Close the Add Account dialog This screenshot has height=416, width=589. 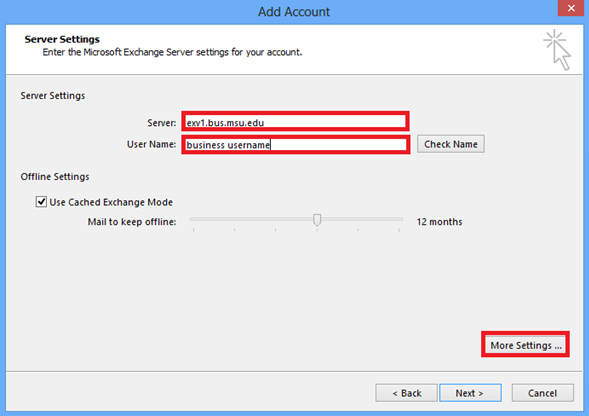[x=571, y=8]
